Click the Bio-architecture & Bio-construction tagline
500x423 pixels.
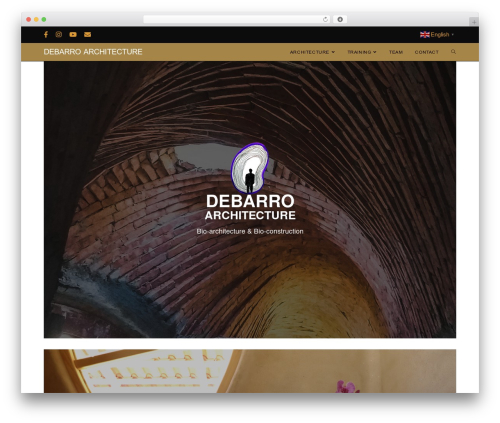[250, 231]
